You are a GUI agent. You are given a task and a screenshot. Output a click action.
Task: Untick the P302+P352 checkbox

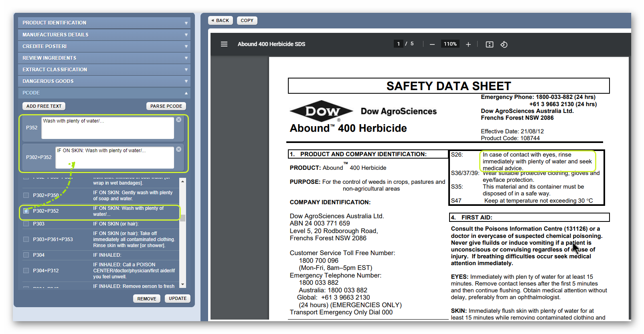pos(26,211)
